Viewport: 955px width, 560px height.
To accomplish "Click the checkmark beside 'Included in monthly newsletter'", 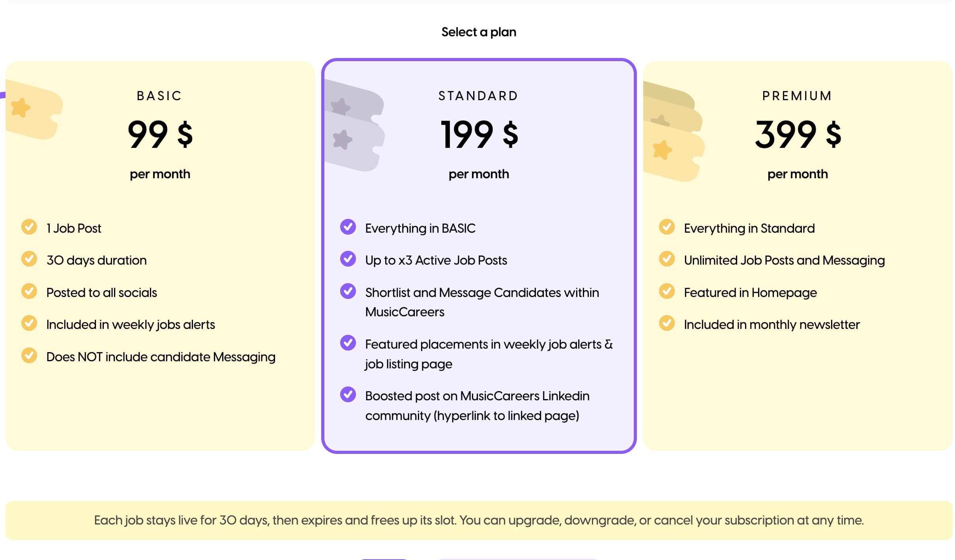I will tap(667, 324).
